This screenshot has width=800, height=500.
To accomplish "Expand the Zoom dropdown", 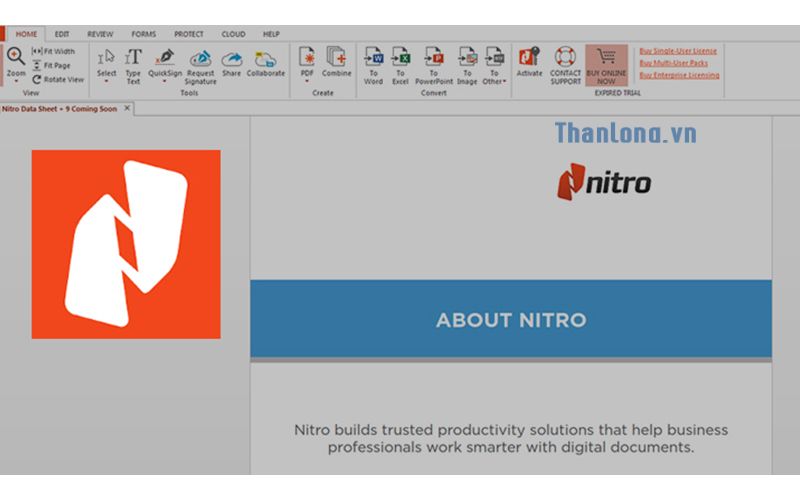I will [x=16, y=81].
